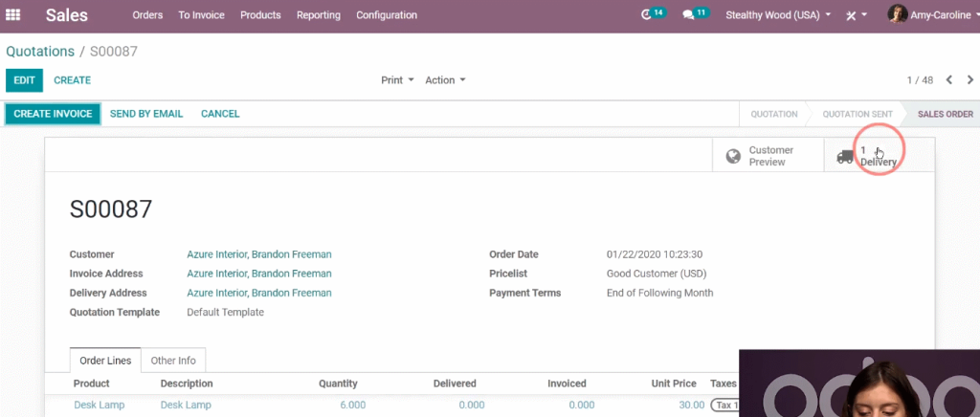The image size is (980, 417).
Task: Click the Customer Preview globe icon
Action: click(x=733, y=156)
